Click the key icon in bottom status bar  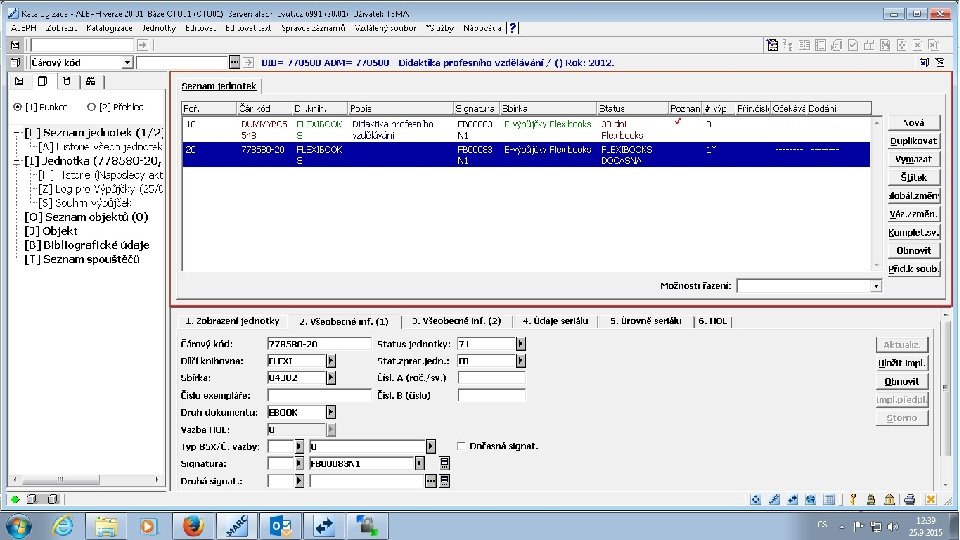(853, 500)
